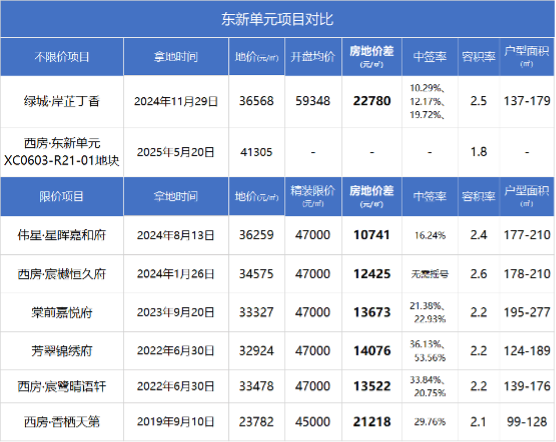
Task: Select the opening price 59348
Action: [x=313, y=101]
